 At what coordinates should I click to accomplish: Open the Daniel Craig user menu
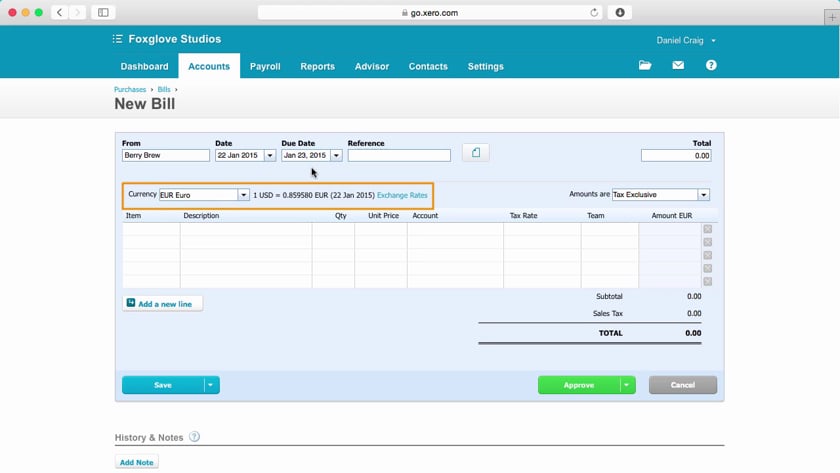click(686, 40)
